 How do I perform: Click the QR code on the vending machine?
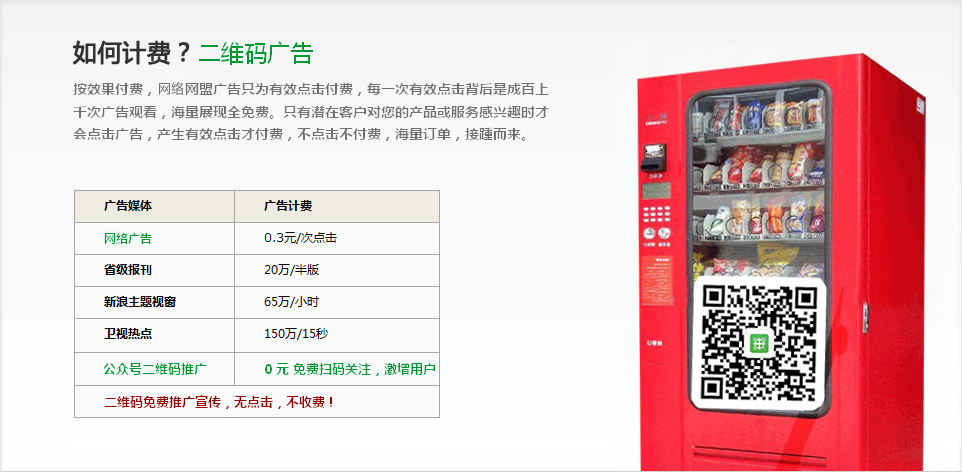(759, 342)
